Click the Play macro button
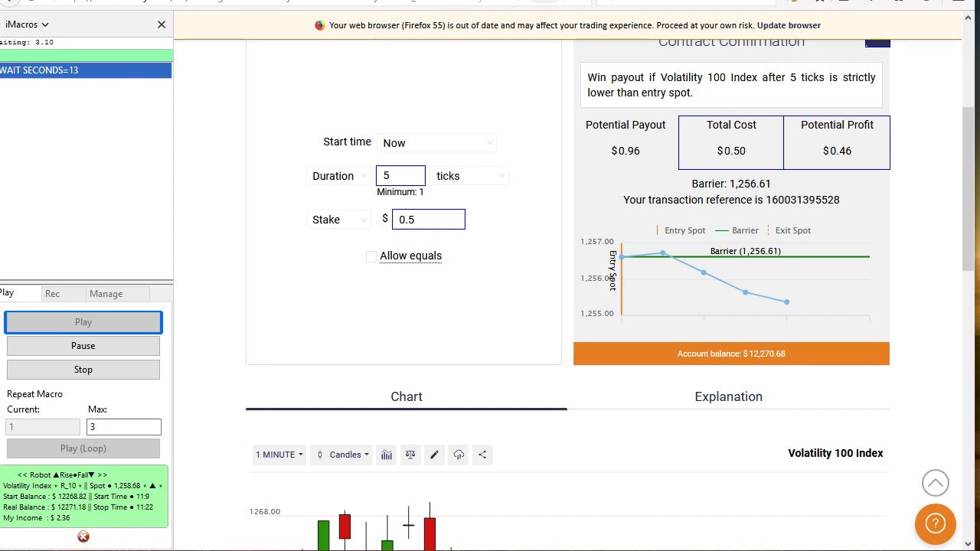 (x=83, y=322)
